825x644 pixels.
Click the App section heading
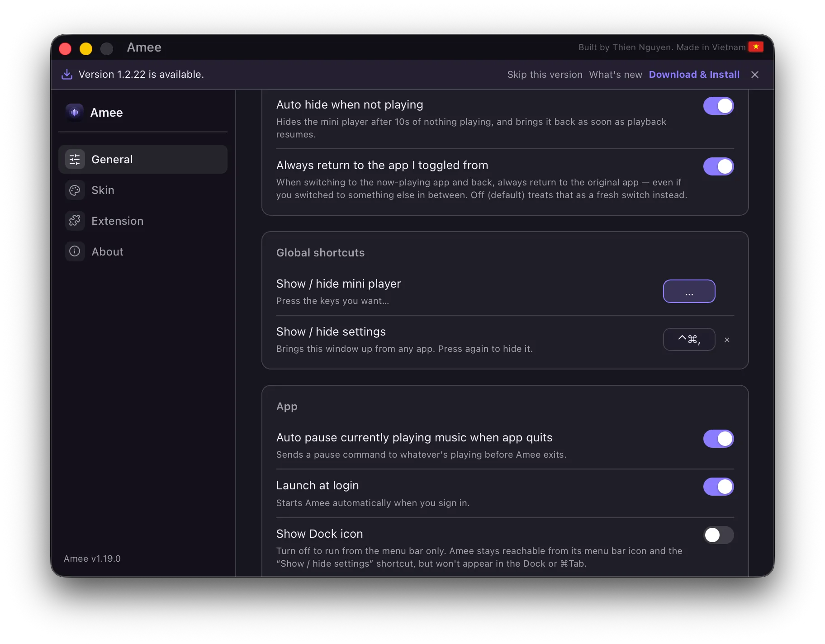pos(287,407)
